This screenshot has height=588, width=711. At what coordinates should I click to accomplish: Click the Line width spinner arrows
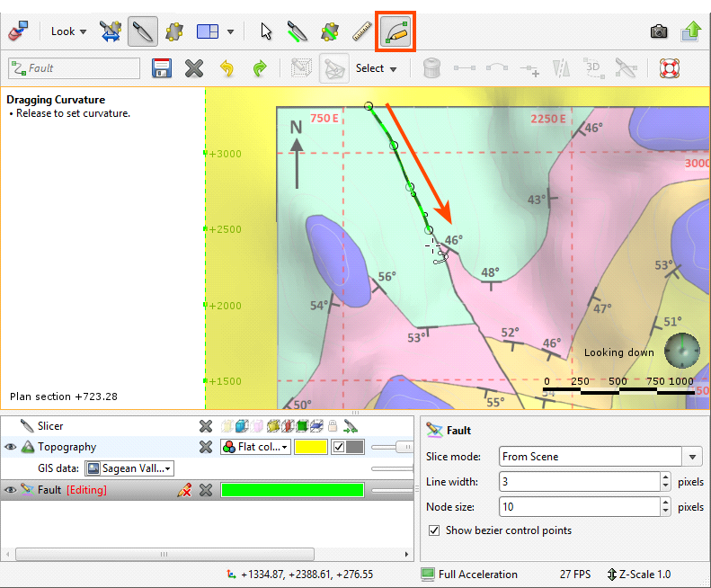click(665, 481)
